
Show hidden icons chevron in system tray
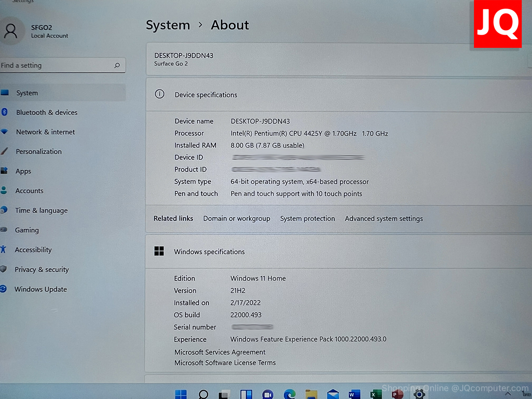[x=509, y=394]
